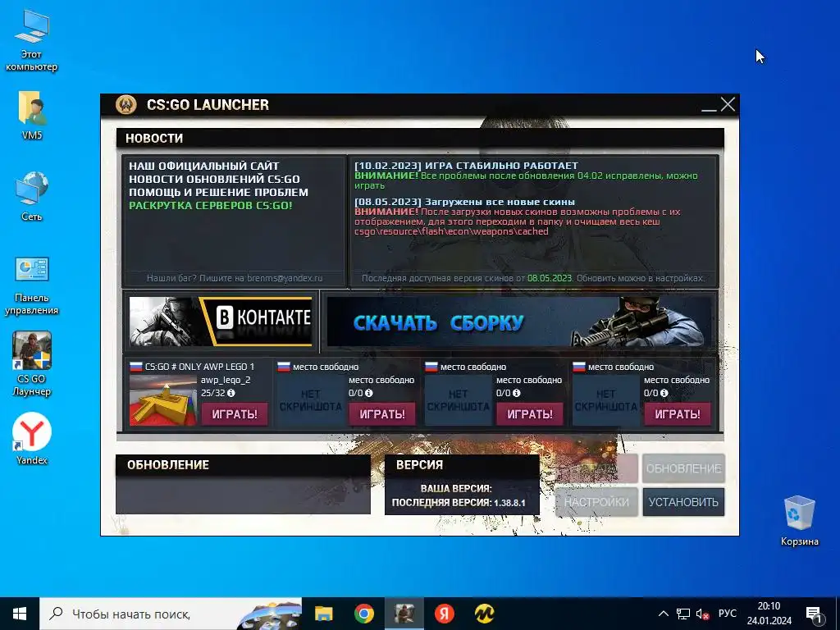Screen dimensions: 840x630
Task: Select the VM5 user folder icon
Action: (32, 115)
